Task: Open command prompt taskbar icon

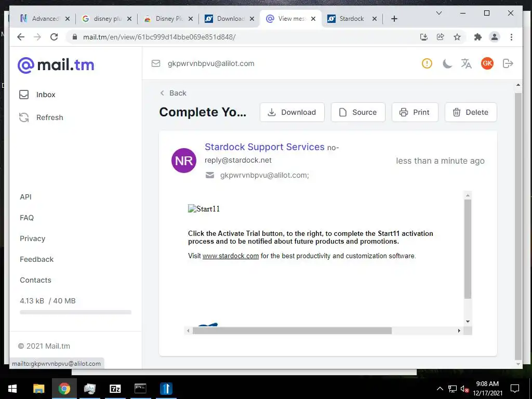Action: 140,389
